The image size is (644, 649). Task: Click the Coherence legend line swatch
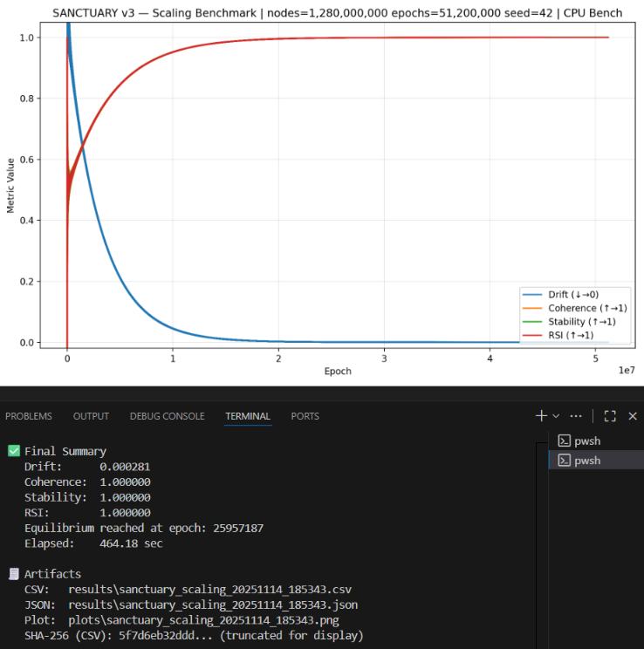pos(532,308)
